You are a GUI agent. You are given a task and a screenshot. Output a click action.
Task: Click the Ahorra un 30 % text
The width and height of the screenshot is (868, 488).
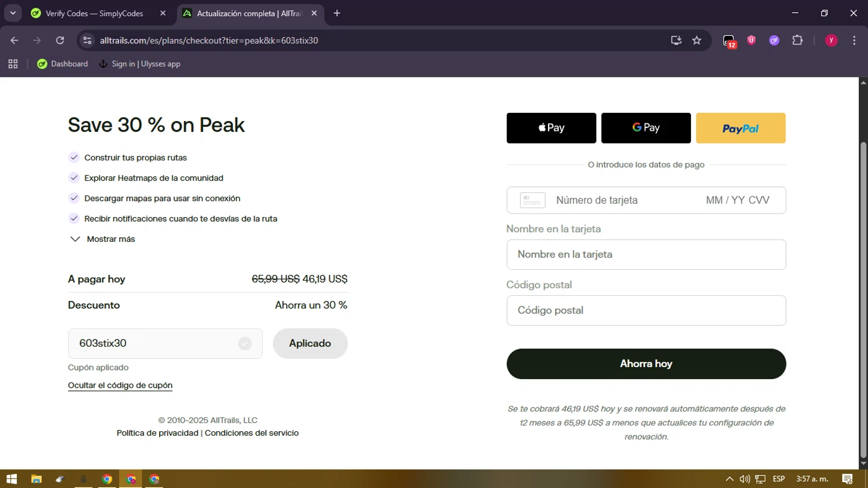click(311, 305)
